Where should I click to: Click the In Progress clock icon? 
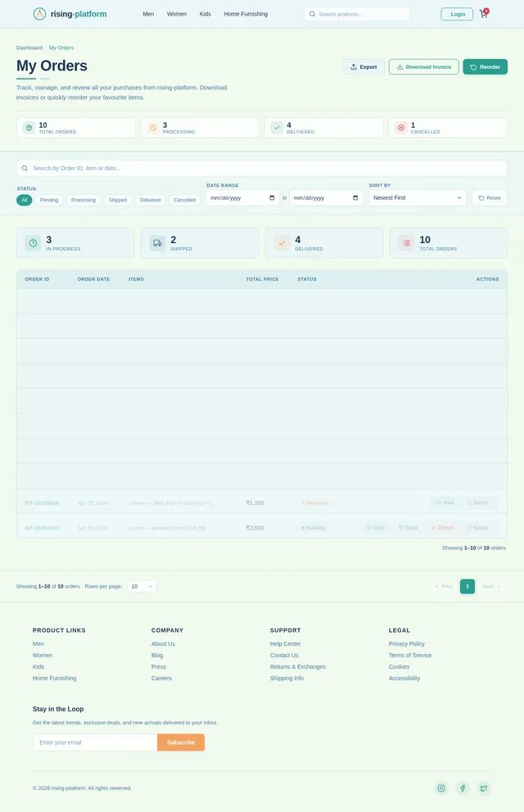click(x=33, y=243)
